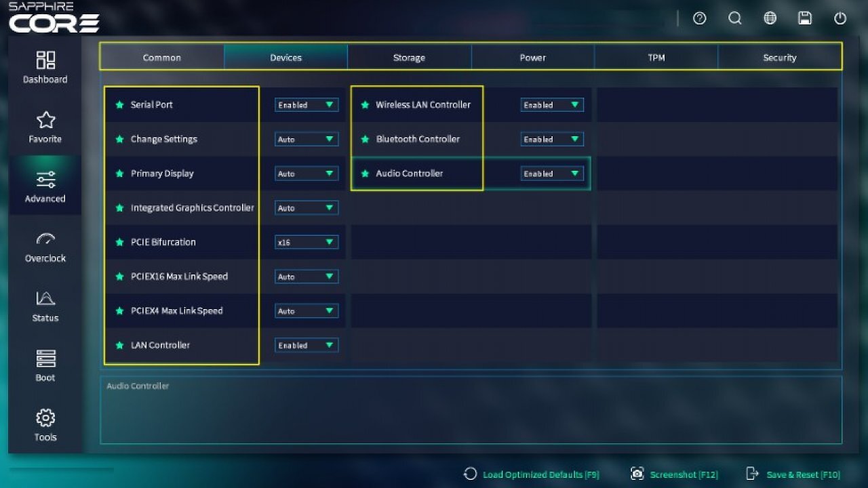Open the PCIEX16 Max Link Speed dropdown
Screen dimensions: 868x488
[x=307, y=277]
